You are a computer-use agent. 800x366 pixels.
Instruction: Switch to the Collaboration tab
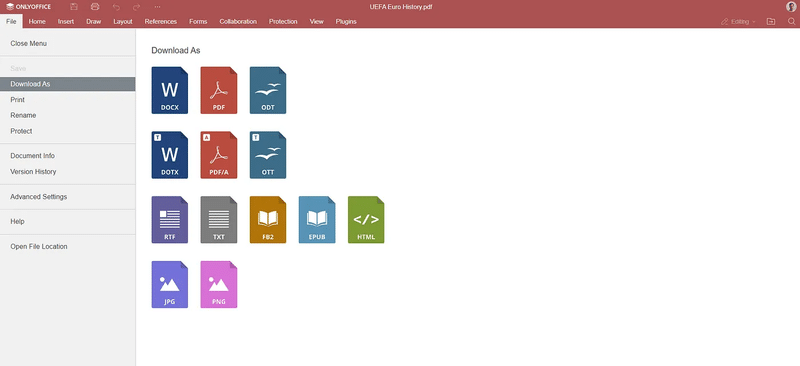pos(238,21)
